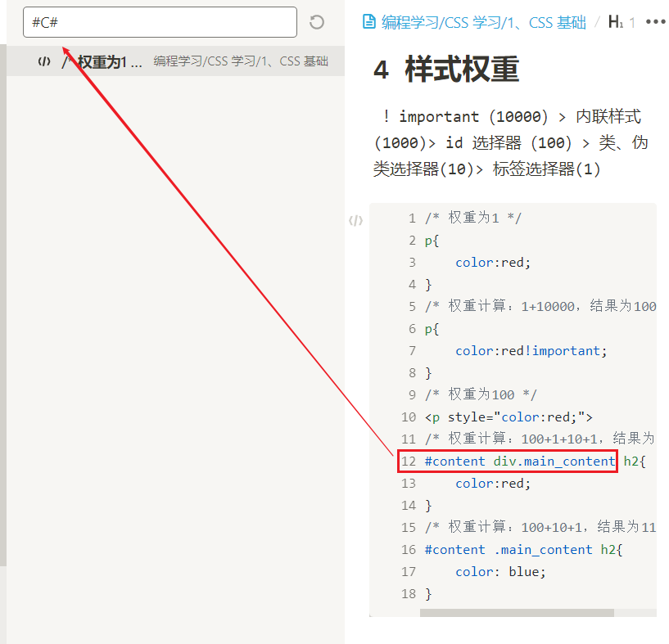Open the breadcrumb link 编程学习/CSS 学习/1、CSS 基础
The width and height of the screenshot is (669, 644).
pos(484,22)
